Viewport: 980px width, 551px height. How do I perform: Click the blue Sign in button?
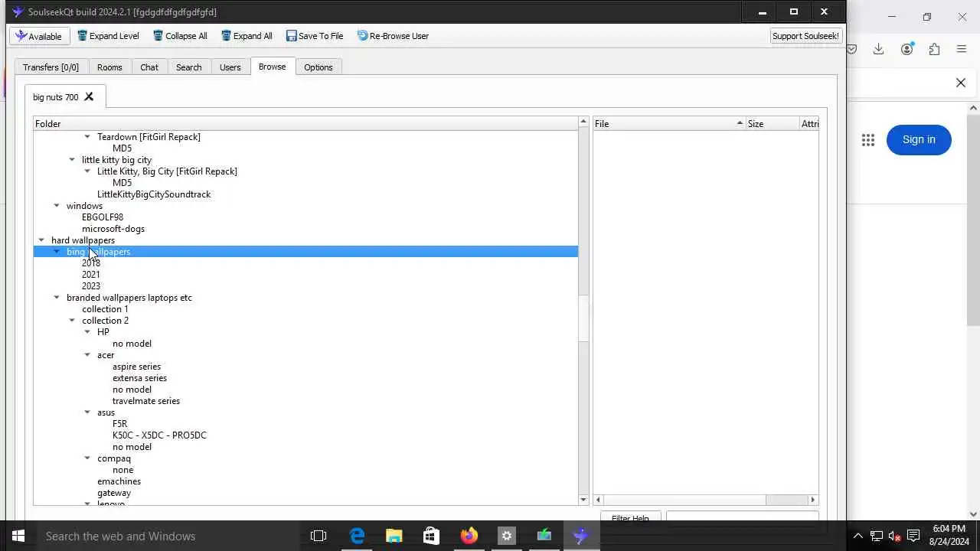point(919,139)
